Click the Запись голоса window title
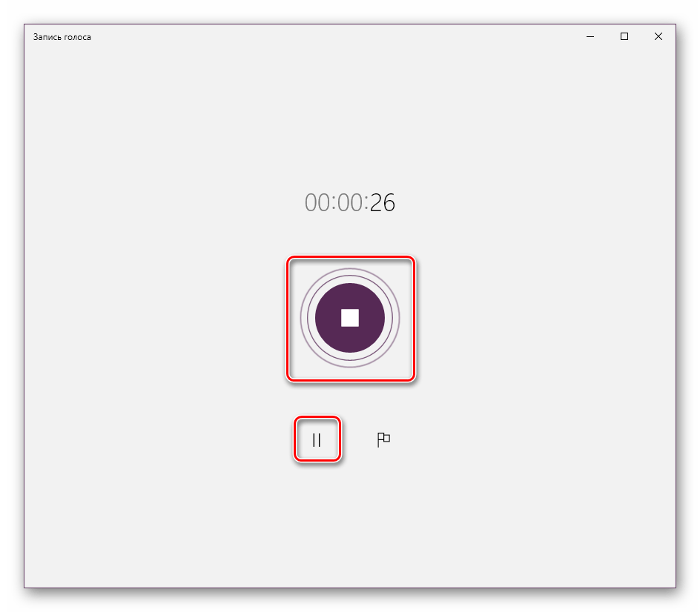The image size is (700, 612). pos(62,37)
